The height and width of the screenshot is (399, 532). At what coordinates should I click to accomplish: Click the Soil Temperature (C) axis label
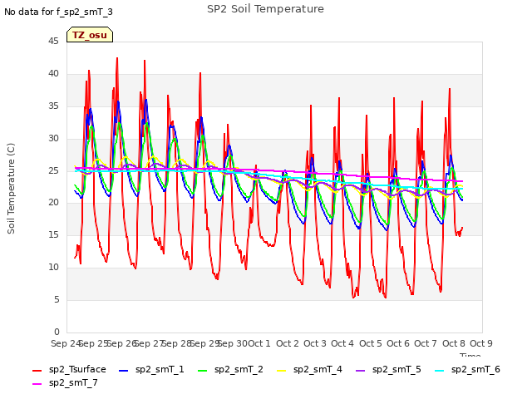tap(11, 189)
